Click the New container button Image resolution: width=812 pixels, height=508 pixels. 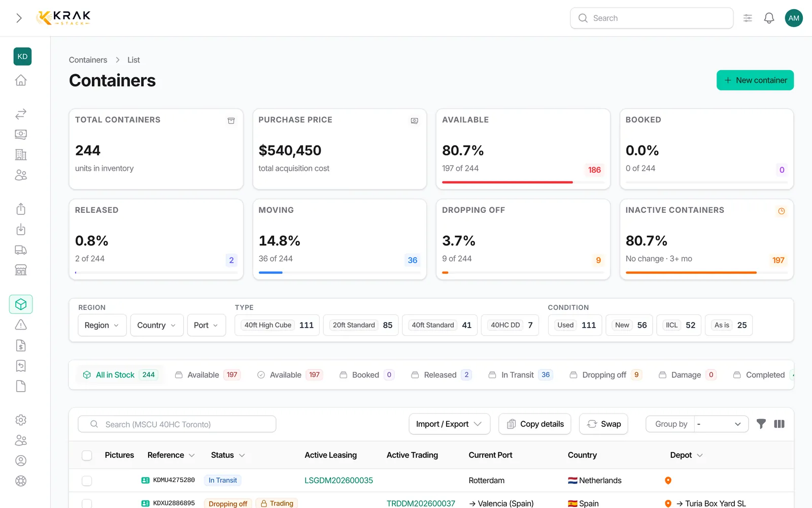click(x=755, y=80)
